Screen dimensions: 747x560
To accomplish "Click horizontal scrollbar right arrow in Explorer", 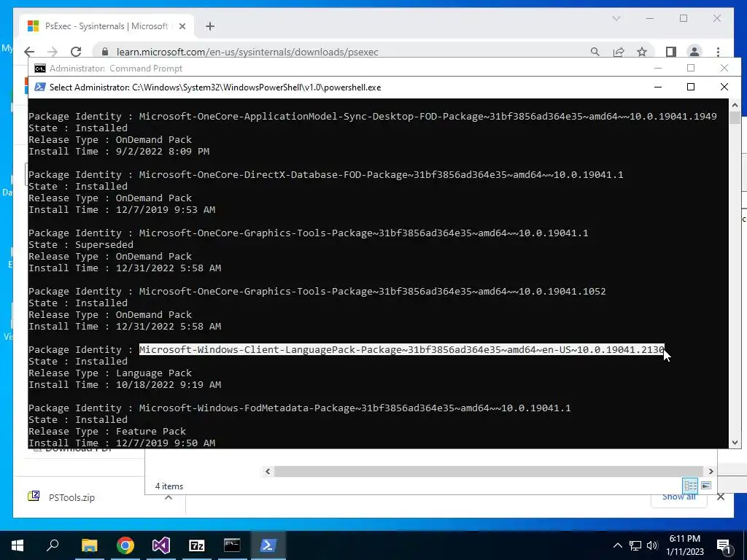I will (x=711, y=471).
